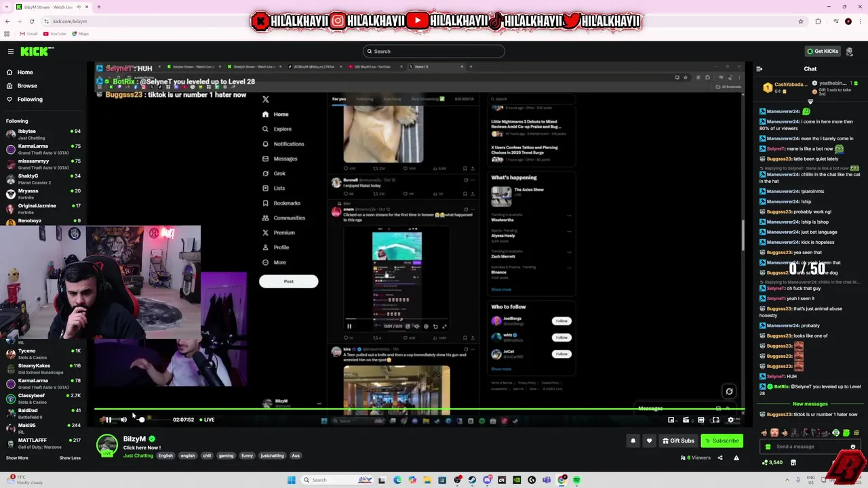
Task: View 3,540 channel points balance
Action: [772, 463]
